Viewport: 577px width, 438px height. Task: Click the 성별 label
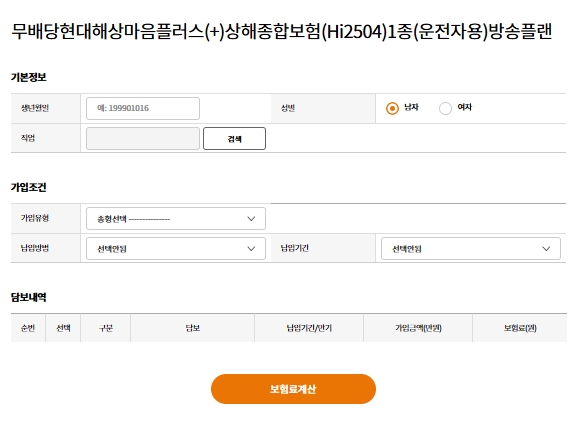(x=288, y=108)
